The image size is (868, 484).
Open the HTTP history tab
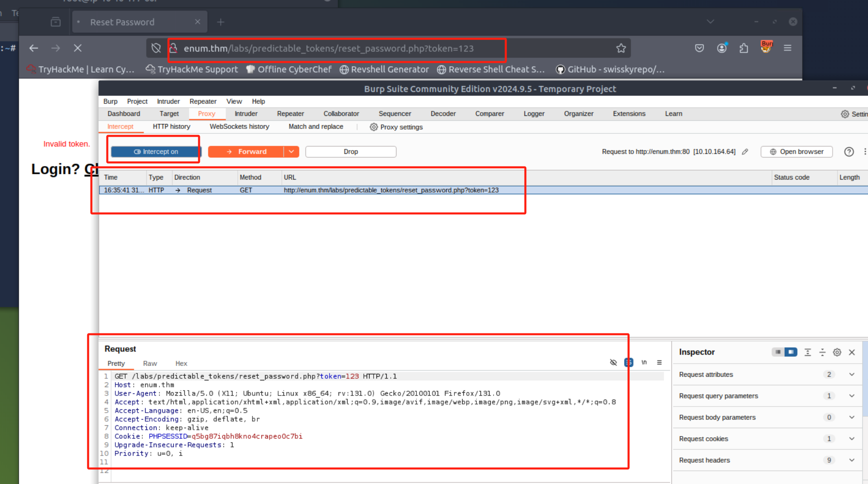coord(171,127)
